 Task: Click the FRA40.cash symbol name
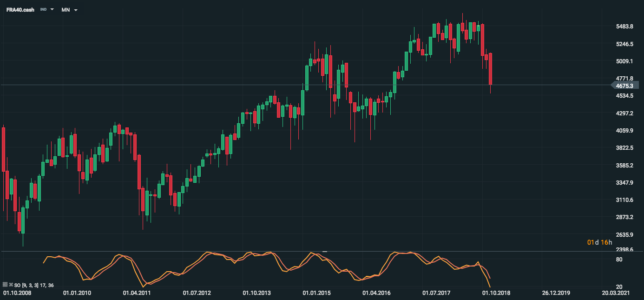click(x=20, y=10)
